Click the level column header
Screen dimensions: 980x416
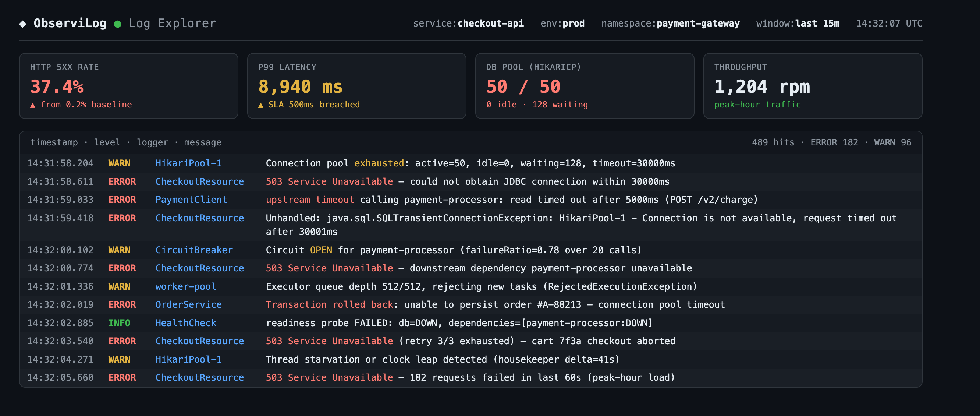(107, 142)
